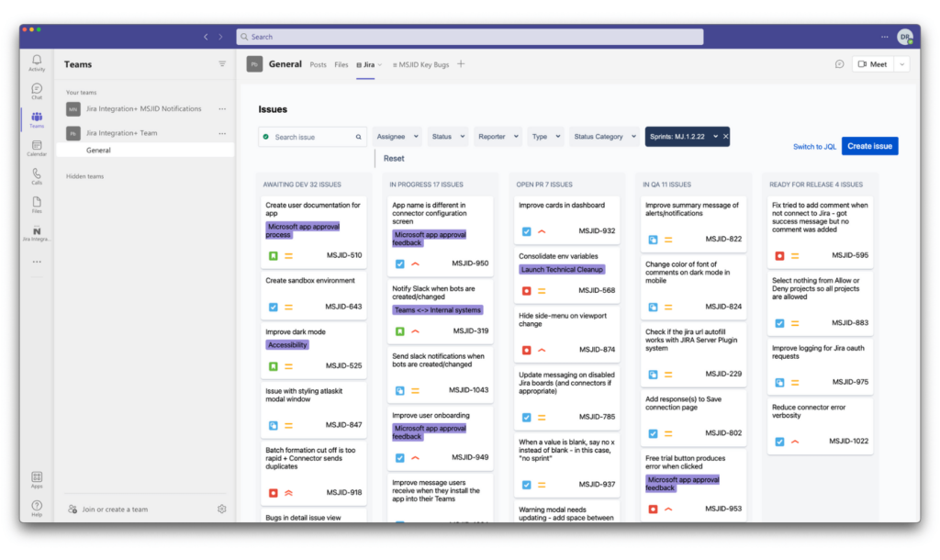
Task: Clear the Sprints filter with X
Action: coord(725,136)
